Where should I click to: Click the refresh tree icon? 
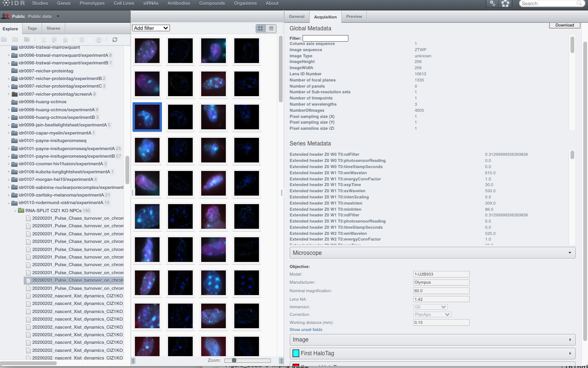[x=115, y=40]
